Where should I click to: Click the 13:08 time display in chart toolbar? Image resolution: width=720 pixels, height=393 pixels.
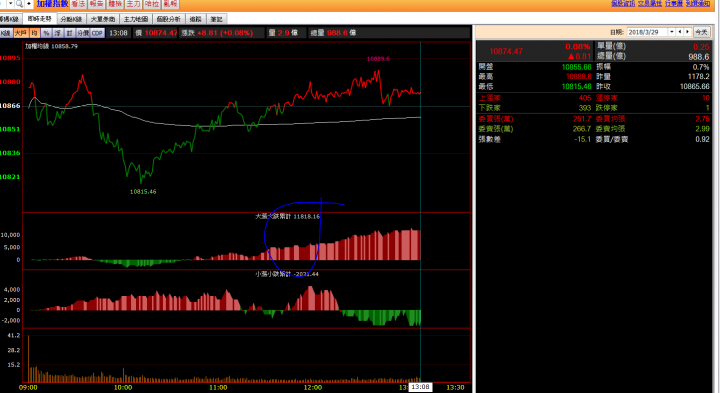pos(118,33)
